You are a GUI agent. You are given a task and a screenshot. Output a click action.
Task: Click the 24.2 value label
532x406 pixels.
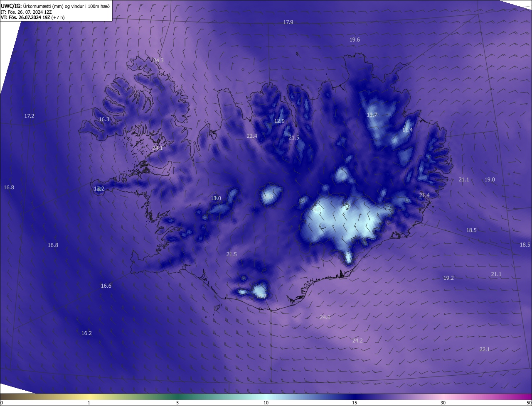point(357,340)
